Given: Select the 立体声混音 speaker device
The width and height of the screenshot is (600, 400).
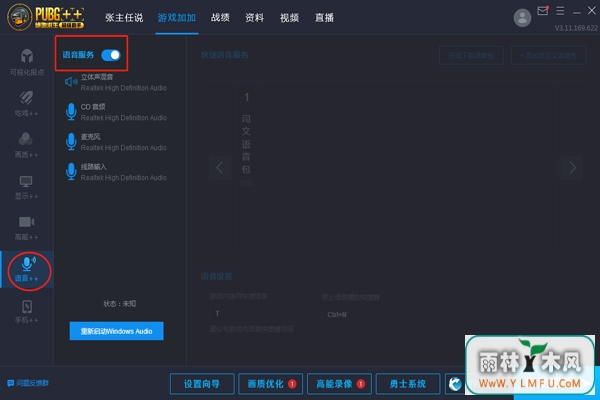Looking at the screenshot, I should [x=116, y=82].
